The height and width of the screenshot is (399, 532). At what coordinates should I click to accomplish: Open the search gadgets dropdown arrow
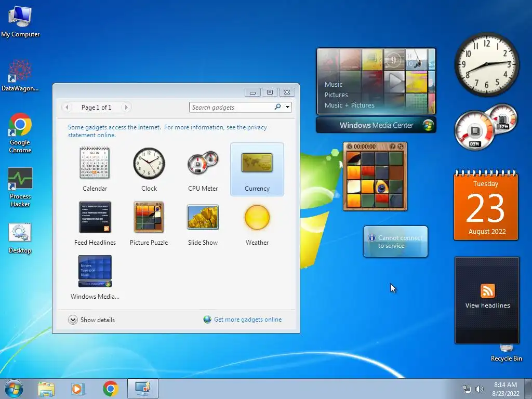coord(287,107)
